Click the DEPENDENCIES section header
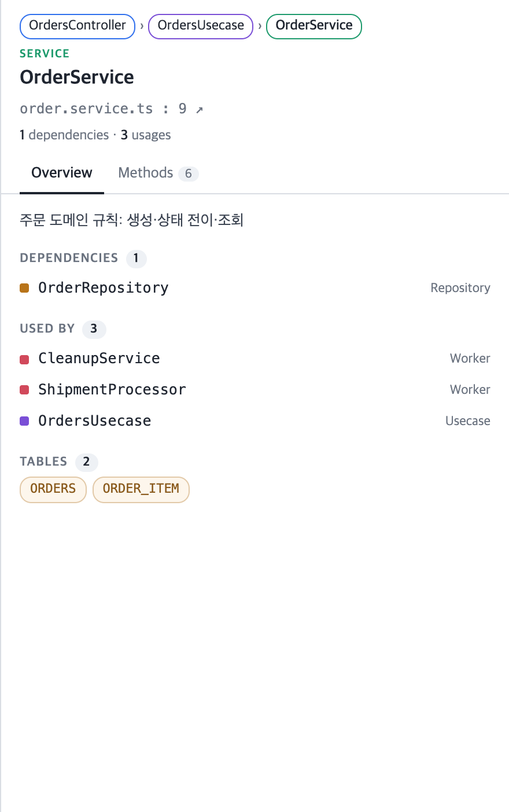Viewport: 509px width, 812px height. coord(69,258)
